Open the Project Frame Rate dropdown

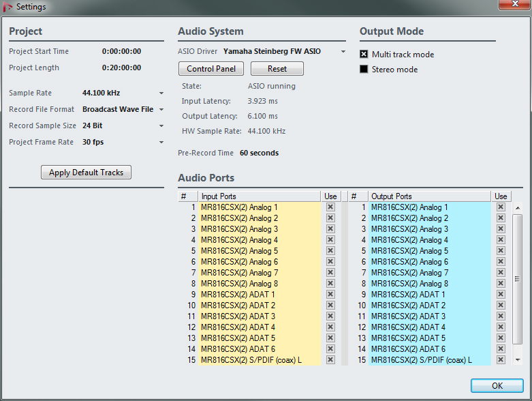click(x=161, y=143)
